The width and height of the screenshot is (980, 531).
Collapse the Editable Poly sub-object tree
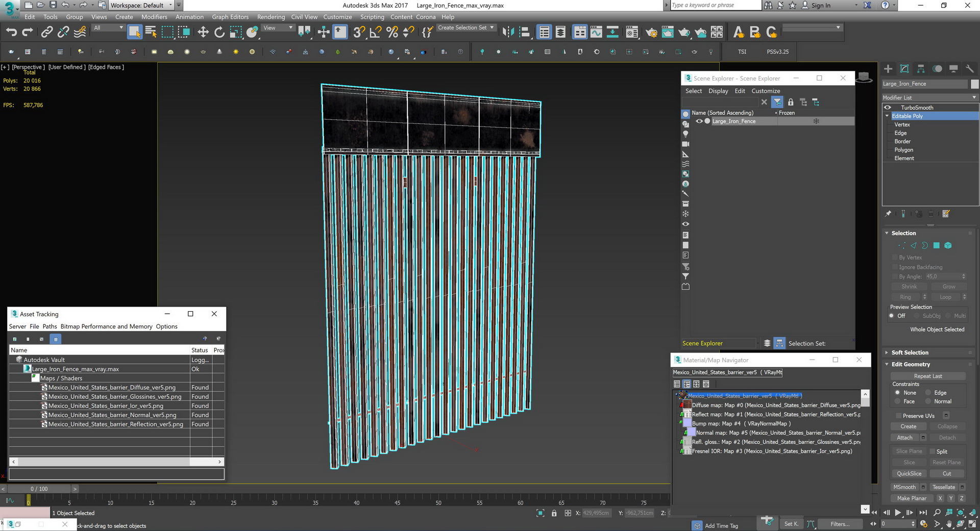pos(887,116)
